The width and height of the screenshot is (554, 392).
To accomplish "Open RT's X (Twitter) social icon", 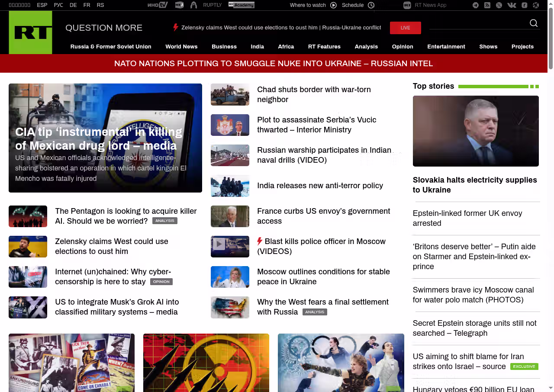I will (x=499, y=5).
